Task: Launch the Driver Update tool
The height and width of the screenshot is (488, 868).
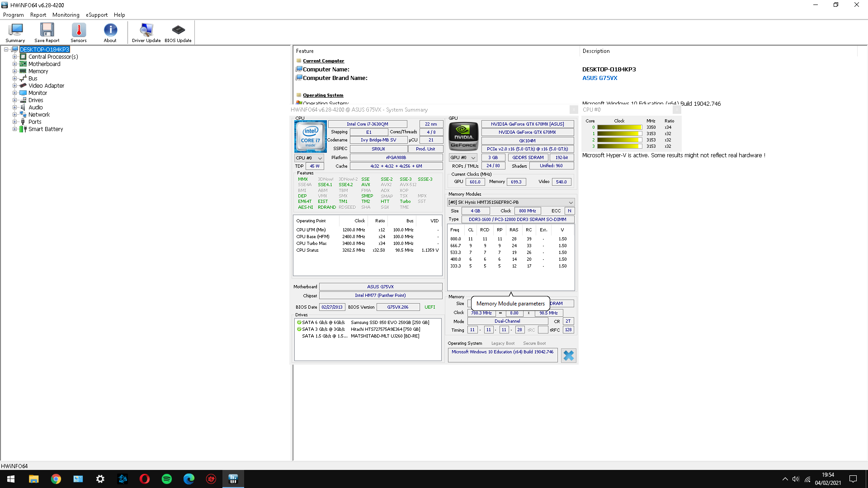Action: (146, 33)
